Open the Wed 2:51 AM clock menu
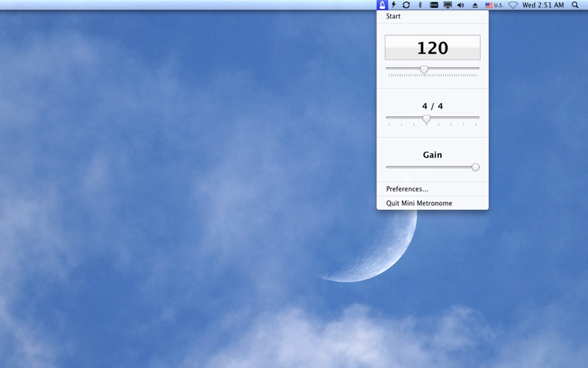Screen dimensions: 588x368 [543, 5]
